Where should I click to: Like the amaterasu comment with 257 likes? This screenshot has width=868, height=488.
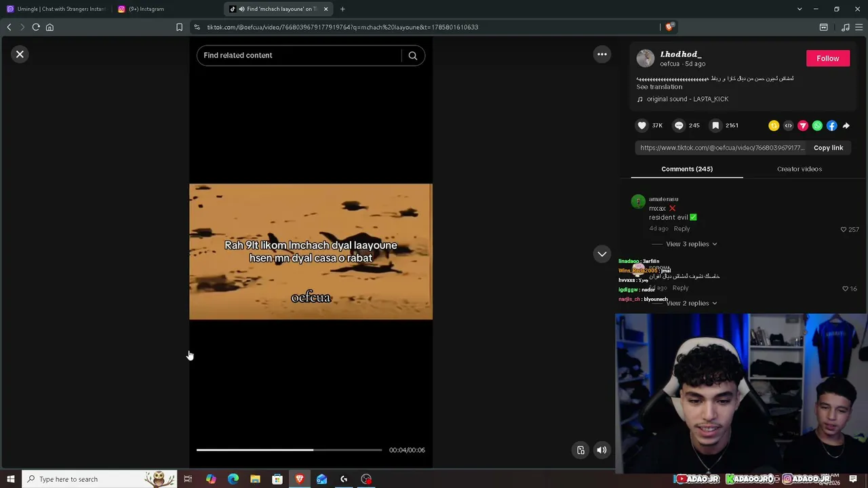click(x=844, y=229)
